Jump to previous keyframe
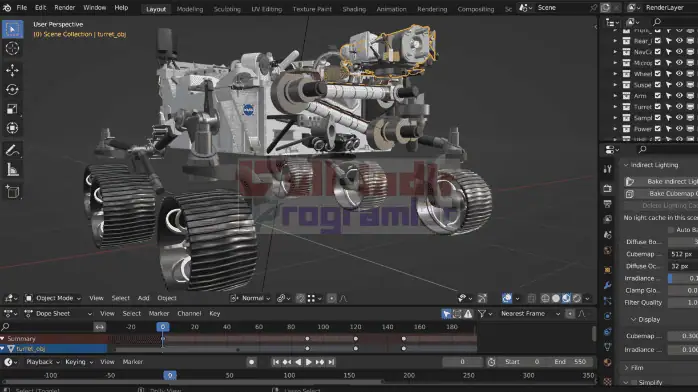 click(x=287, y=362)
